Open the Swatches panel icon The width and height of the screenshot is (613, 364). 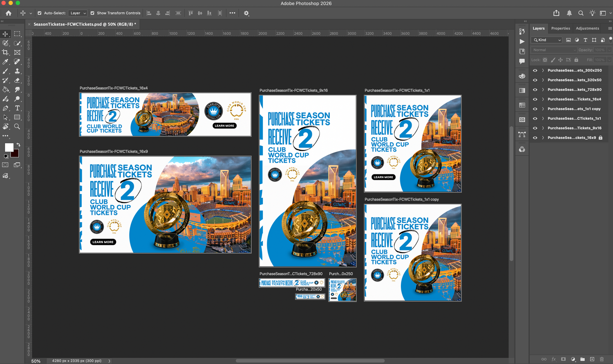[522, 105]
